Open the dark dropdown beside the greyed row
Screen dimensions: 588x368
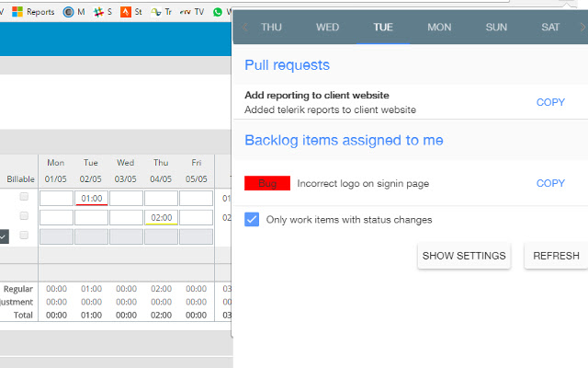(4, 236)
